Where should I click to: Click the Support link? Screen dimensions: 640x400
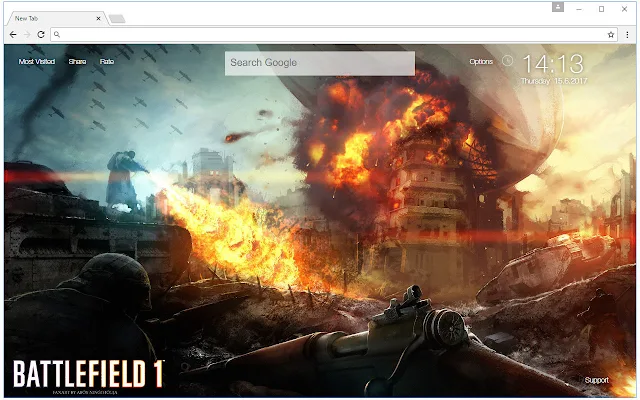tap(596, 380)
